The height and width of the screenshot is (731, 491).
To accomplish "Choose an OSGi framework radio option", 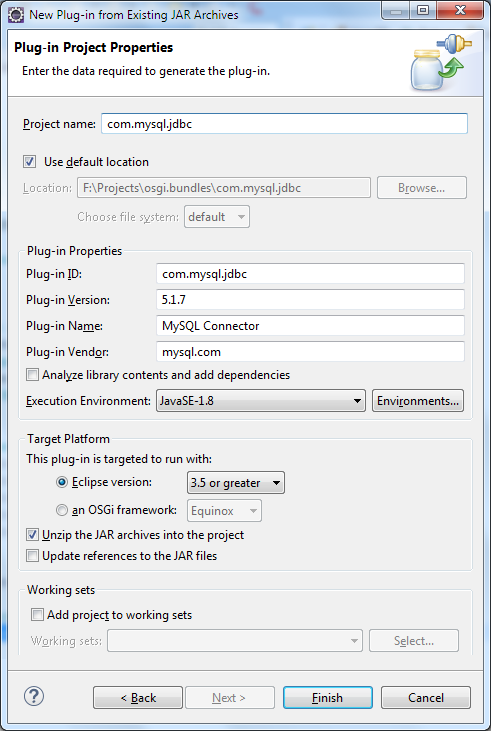I will click(62, 510).
